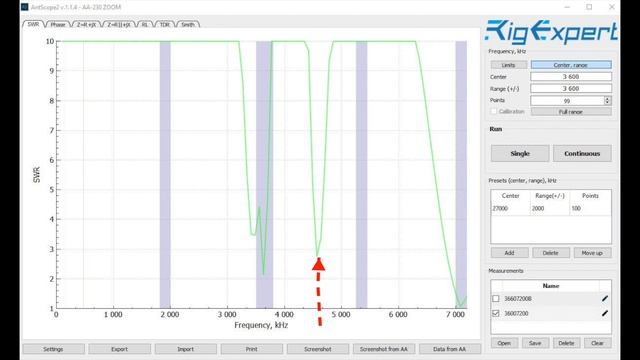Click the shaded band marker near 1900 kHz
Viewport: 640px width, 360px height.
[x=165, y=175]
